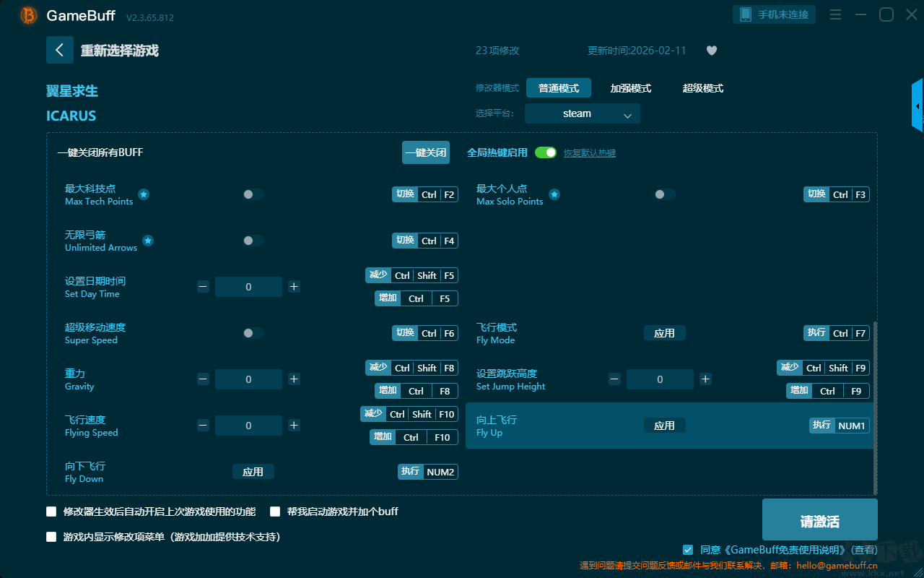Click the 一键关闭 button
Viewport: 924px width, 578px height.
point(426,152)
